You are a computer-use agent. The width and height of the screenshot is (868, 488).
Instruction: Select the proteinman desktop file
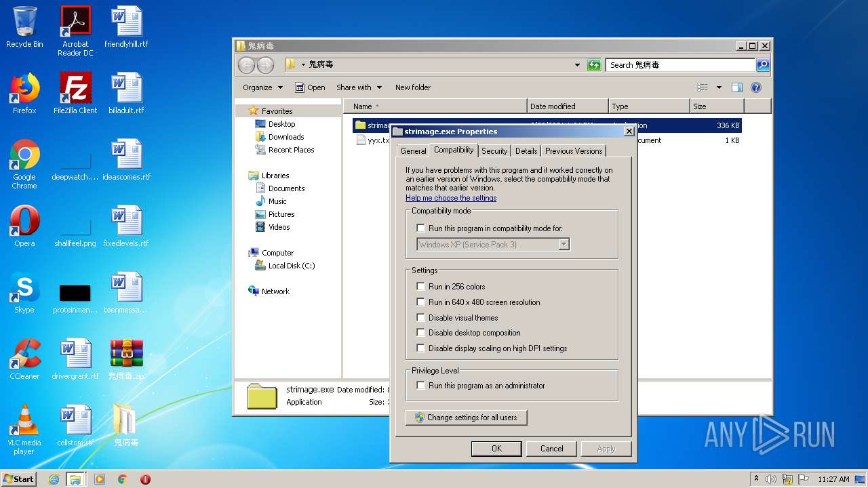tap(75, 298)
